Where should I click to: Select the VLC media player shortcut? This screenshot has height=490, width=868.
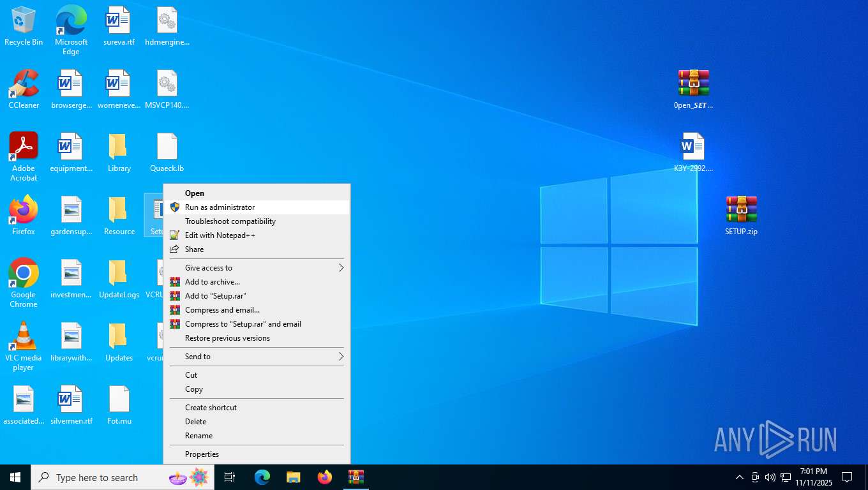pos(24,346)
